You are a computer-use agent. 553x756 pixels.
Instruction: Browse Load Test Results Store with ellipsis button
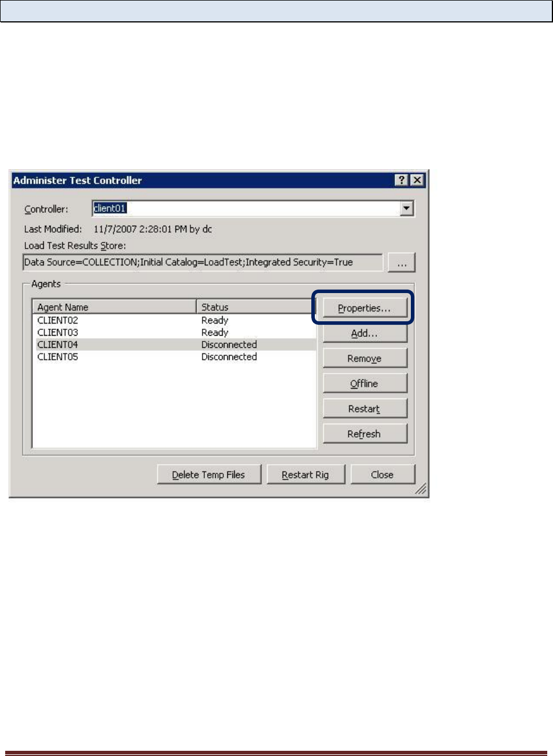(401, 263)
